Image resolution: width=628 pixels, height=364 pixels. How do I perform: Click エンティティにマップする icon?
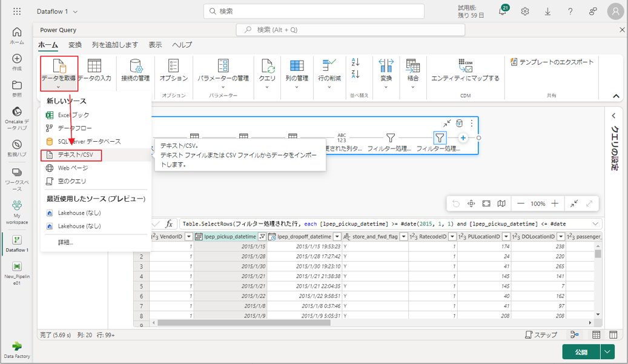[465, 65]
